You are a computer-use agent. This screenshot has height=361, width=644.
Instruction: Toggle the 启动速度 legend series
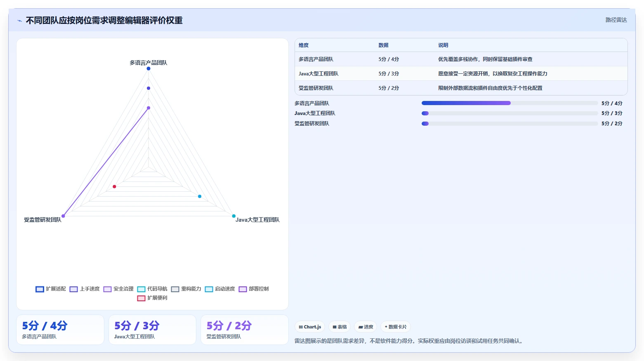(x=220, y=289)
